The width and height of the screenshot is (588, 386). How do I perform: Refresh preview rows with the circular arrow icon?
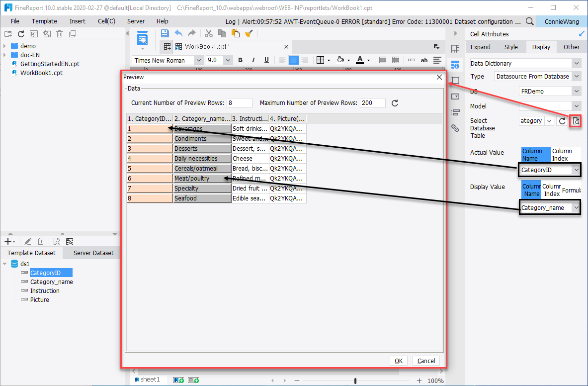click(395, 103)
